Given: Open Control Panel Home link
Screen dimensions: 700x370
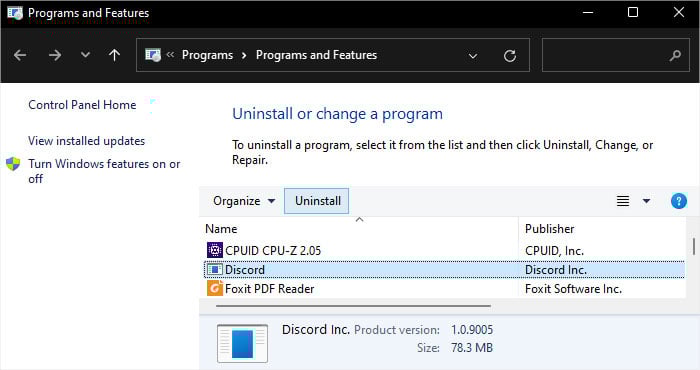Looking at the screenshot, I should coord(82,105).
